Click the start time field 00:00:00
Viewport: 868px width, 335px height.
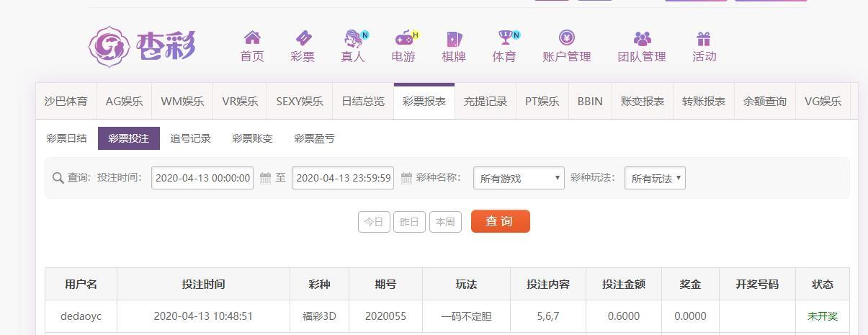[x=202, y=178]
